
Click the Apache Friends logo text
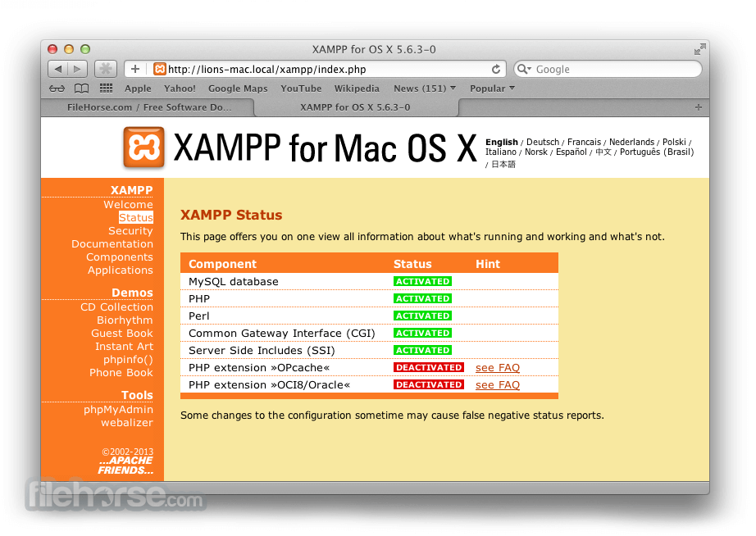tap(125, 466)
